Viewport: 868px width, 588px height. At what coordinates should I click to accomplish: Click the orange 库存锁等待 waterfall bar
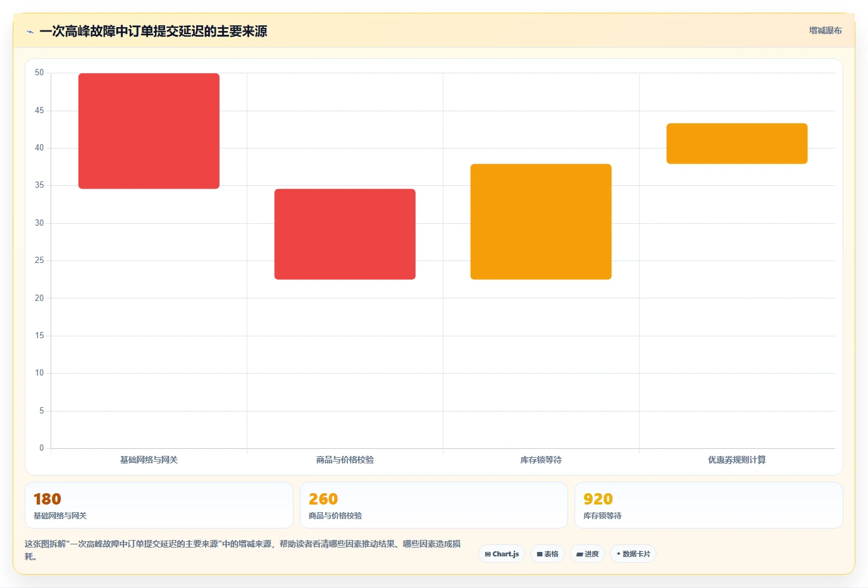point(541,222)
